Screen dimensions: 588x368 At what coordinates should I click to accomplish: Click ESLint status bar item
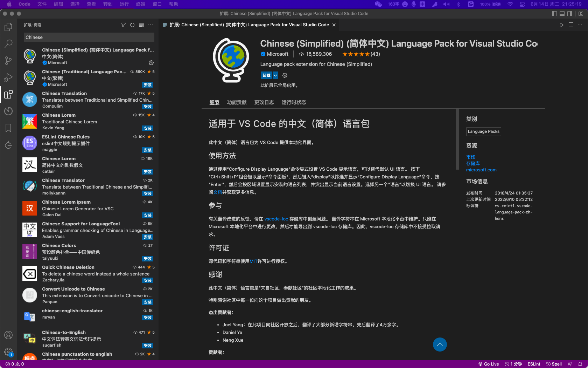(x=534, y=364)
